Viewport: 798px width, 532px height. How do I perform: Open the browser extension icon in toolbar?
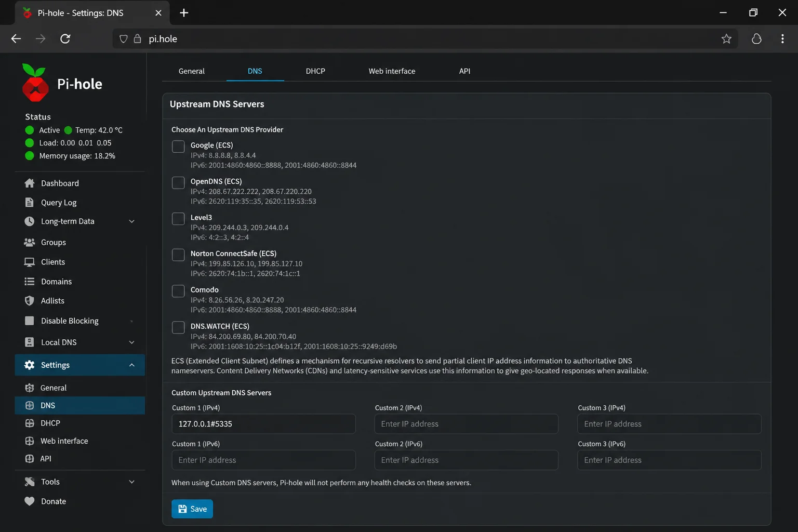[756, 38]
